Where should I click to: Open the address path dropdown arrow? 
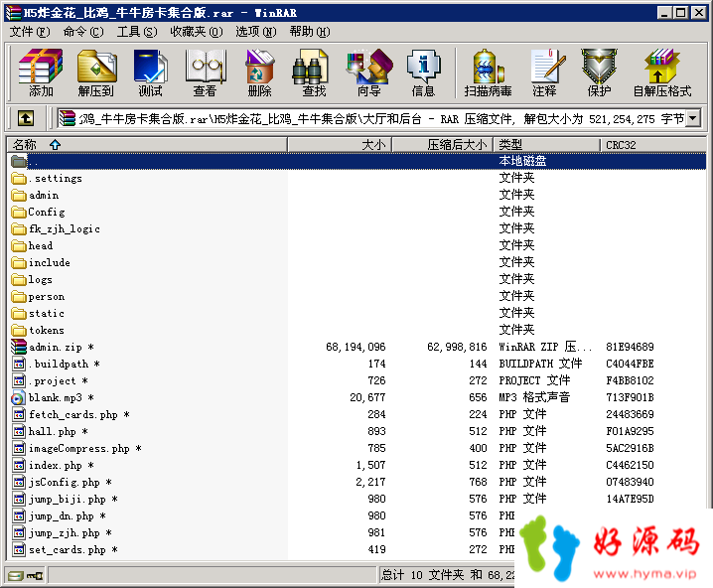click(x=693, y=119)
